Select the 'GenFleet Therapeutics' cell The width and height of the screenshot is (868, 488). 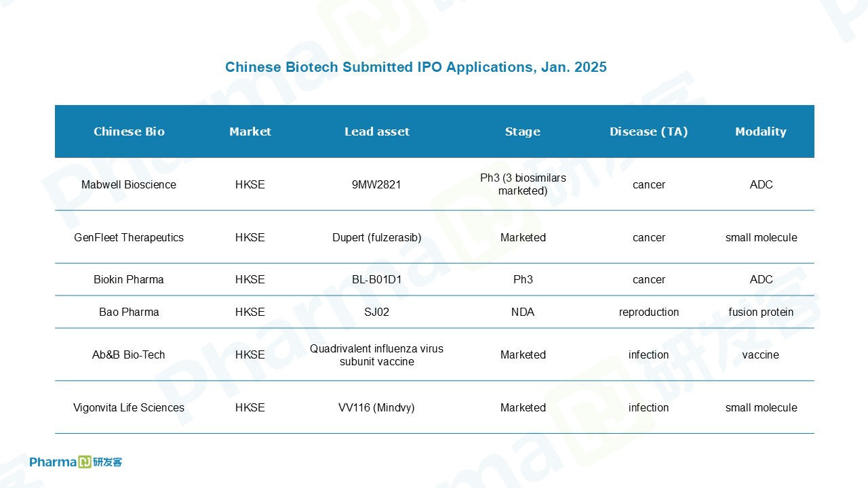(129, 237)
